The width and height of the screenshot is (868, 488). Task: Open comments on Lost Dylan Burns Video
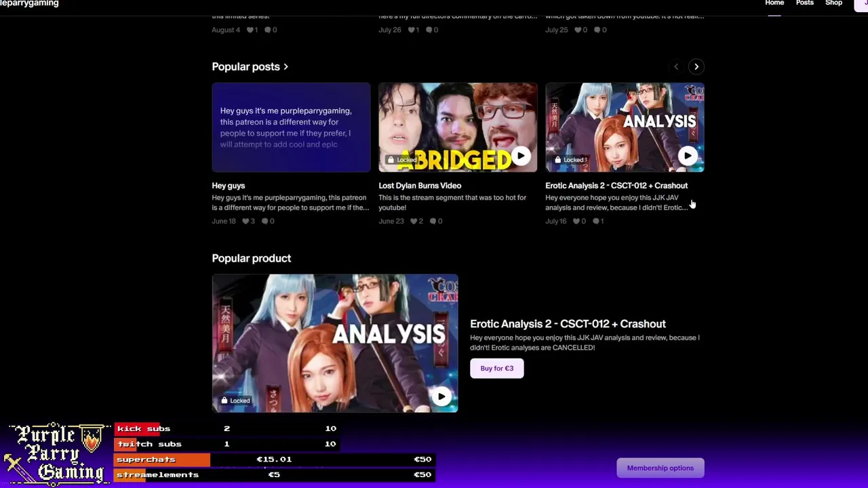tap(434, 221)
